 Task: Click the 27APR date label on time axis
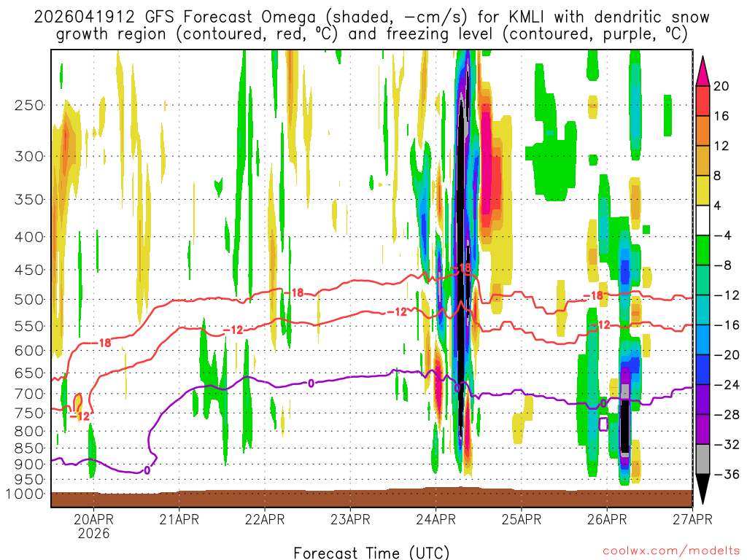pyautogui.click(x=693, y=519)
